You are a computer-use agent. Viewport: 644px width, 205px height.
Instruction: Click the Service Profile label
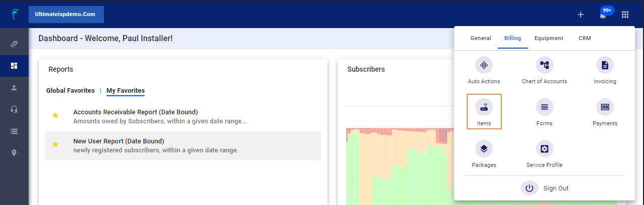545,165
